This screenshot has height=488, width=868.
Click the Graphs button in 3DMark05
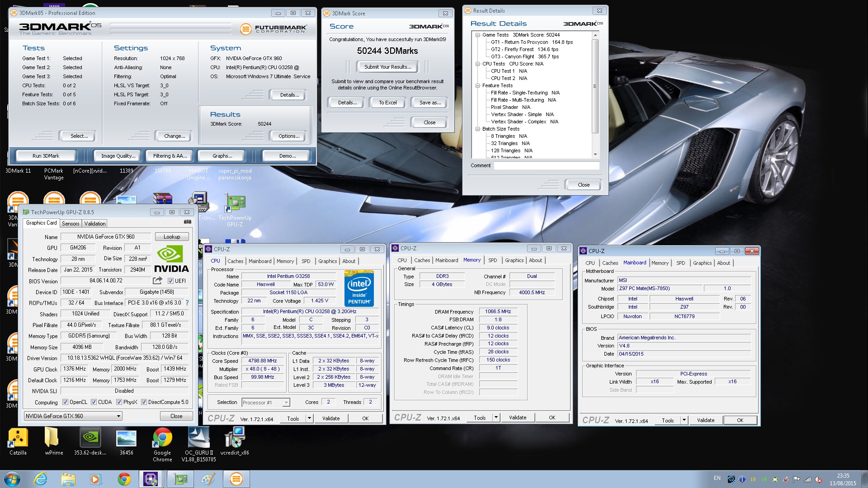point(222,156)
